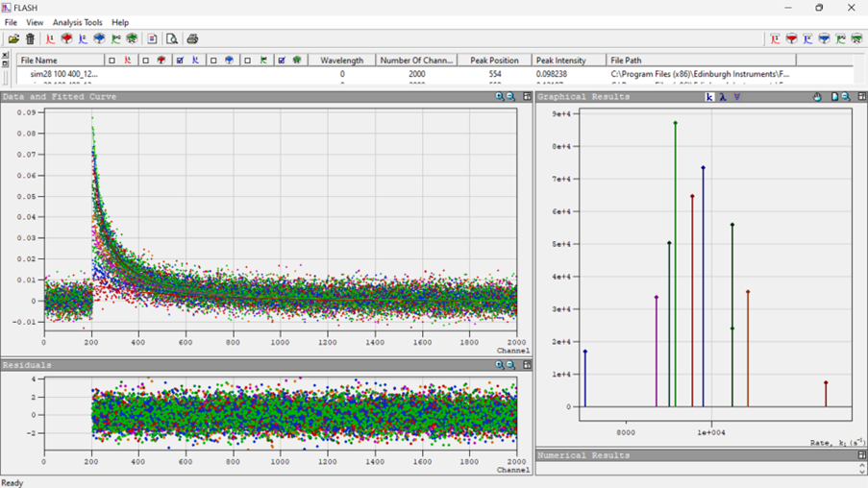868x488 pixels.
Task: Maximize the Residuals panel
Action: [527, 365]
